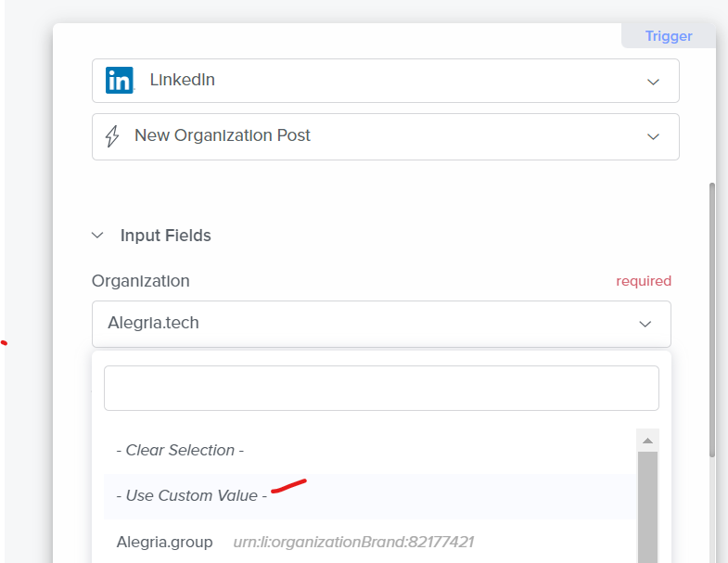Click the LinkedIn logo icon
Screen dimensions: 728x563
click(x=120, y=80)
